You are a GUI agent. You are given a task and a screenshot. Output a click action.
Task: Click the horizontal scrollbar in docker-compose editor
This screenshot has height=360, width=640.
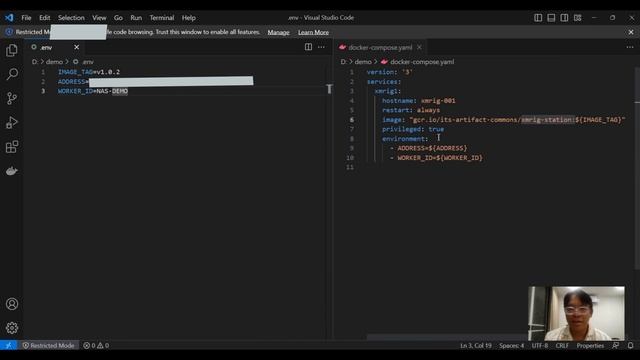pos(447,337)
